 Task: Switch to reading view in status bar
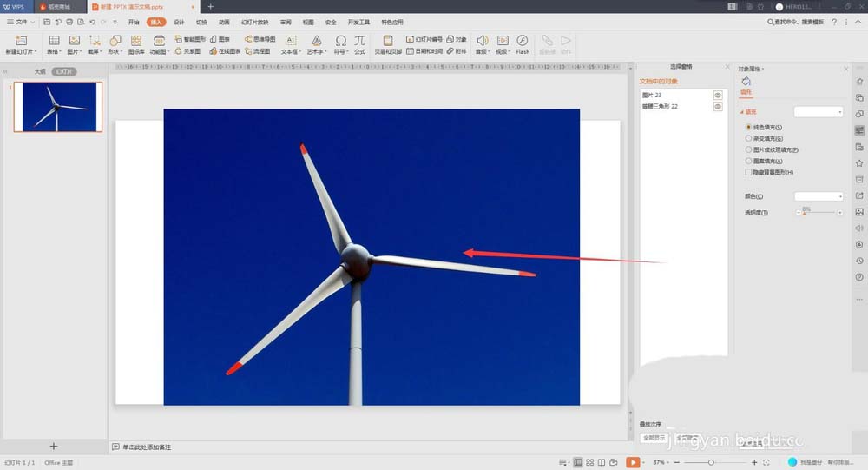602,462
